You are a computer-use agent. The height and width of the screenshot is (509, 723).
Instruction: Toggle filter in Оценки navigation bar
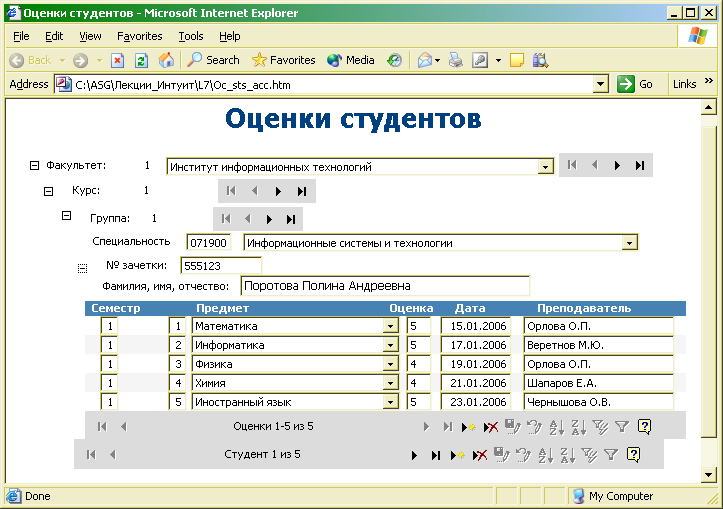click(622, 427)
